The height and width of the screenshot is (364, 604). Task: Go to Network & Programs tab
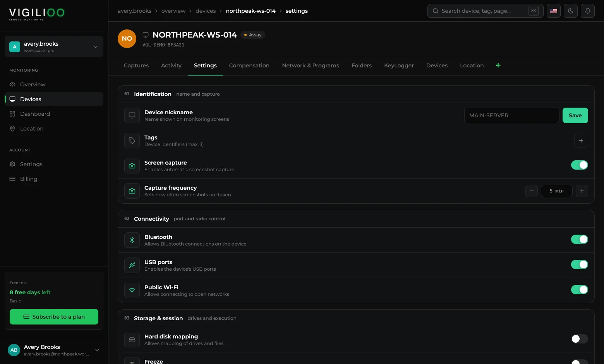click(x=311, y=65)
